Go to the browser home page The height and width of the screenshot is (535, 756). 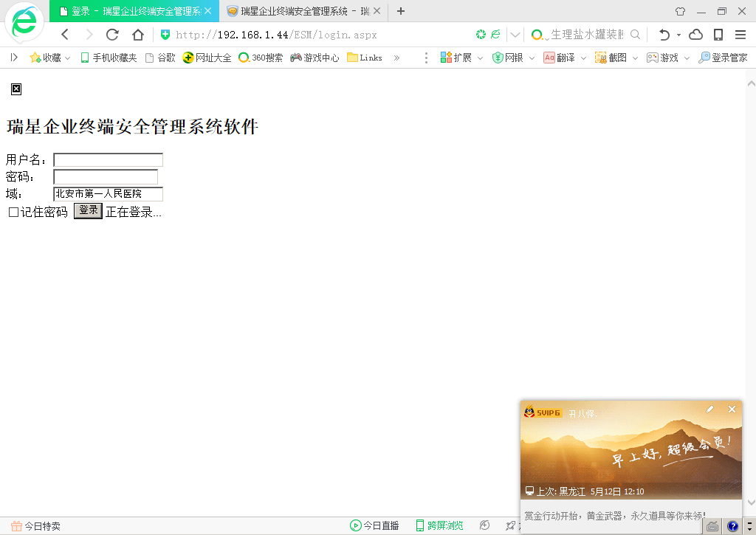coord(137,35)
